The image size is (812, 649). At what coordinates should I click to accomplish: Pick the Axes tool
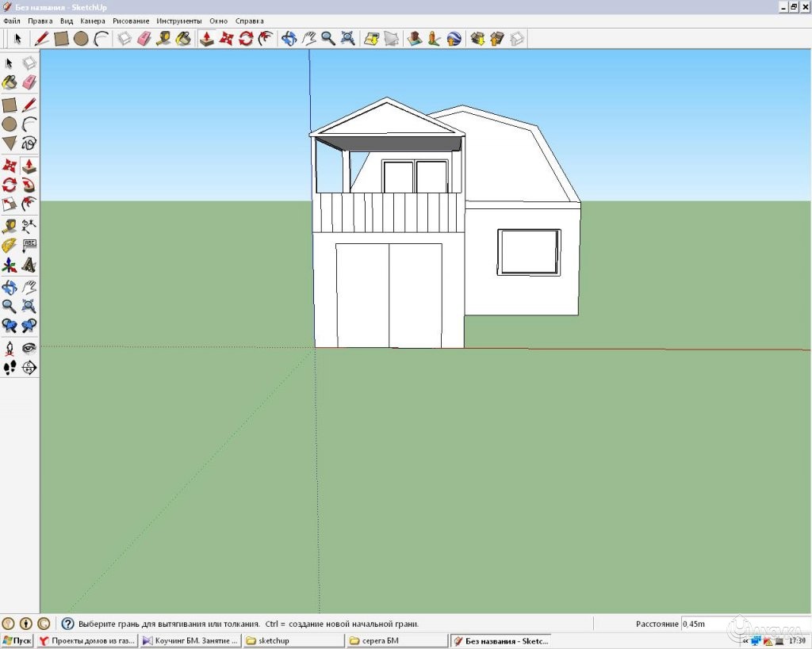(x=10, y=265)
